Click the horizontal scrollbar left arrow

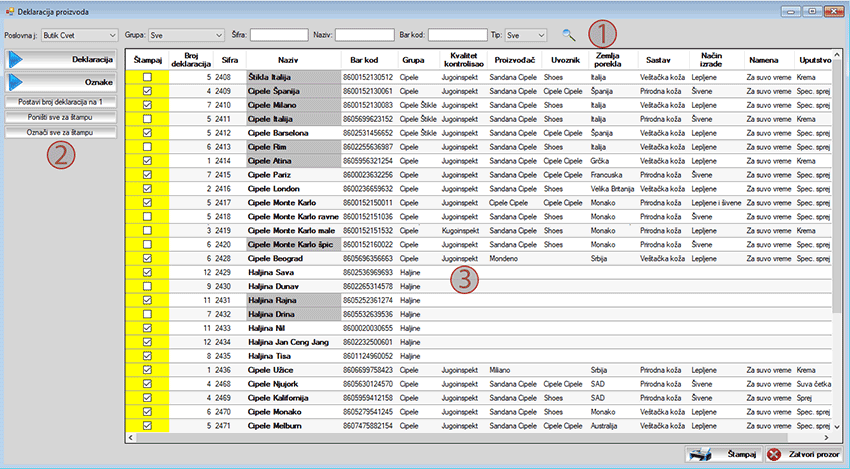(x=131, y=438)
